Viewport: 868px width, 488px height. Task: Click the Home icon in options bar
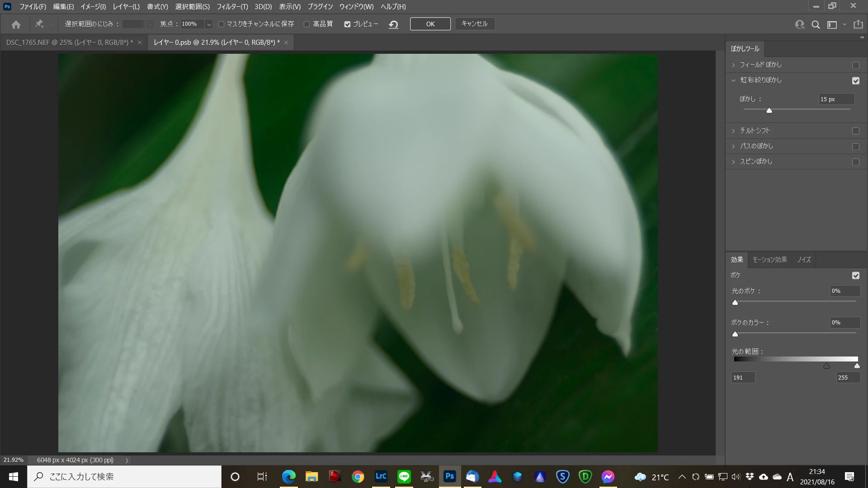click(x=16, y=24)
